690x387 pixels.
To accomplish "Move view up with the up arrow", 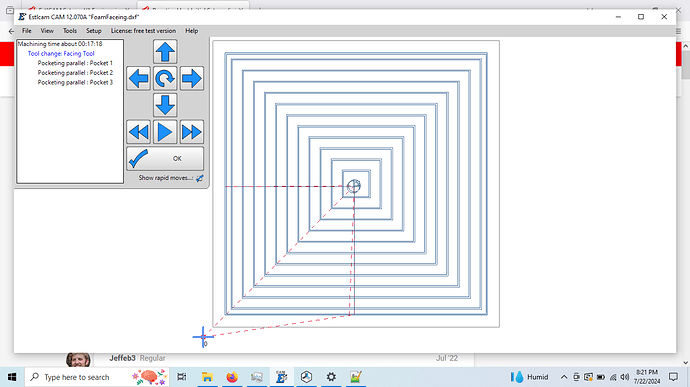I will (165, 52).
